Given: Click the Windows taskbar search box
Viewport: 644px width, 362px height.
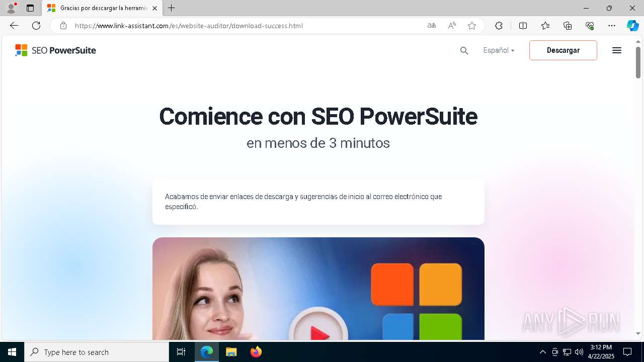Looking at the screenshot, I should [97, 352].
